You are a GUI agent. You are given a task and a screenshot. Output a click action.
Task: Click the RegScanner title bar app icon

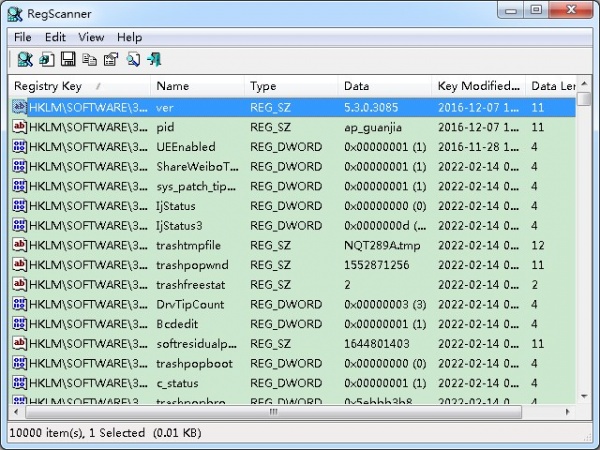click(x=15, y=14)
